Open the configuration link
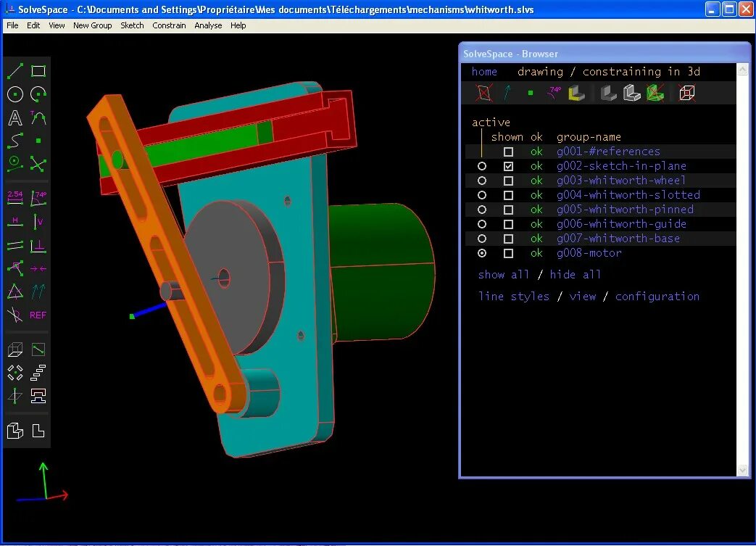Screen dimensions: 756x546 [657, 296]
